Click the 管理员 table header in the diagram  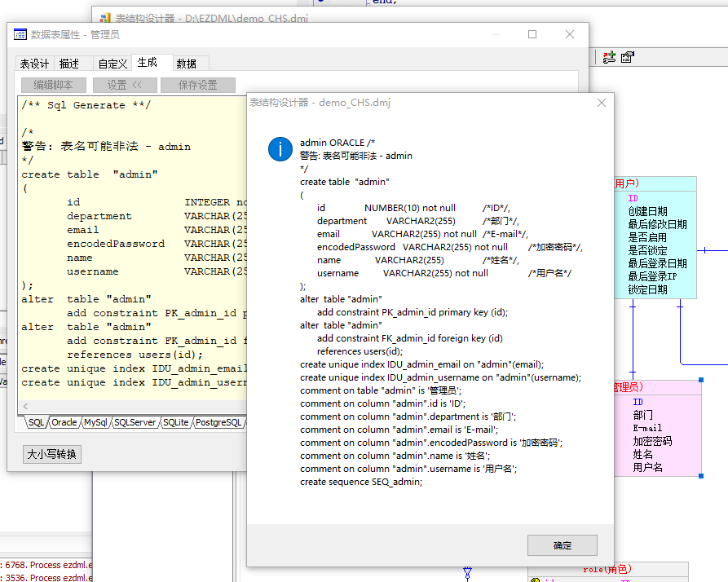pyautogui.click(x=656, y=387)
